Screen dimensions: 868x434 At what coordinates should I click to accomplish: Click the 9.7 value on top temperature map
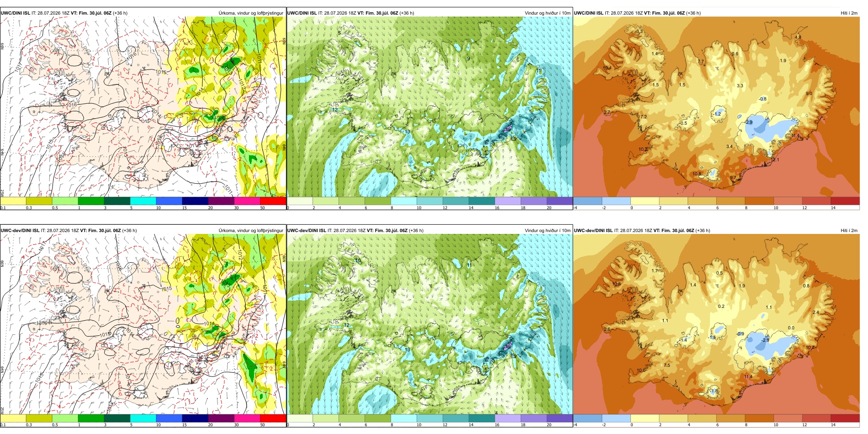[x=733, y=178]
